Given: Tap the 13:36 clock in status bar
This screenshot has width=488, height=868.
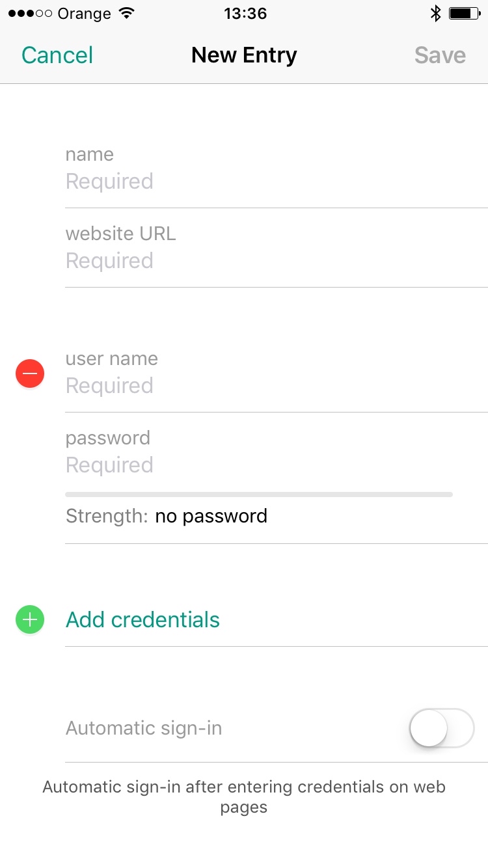Looking at the screenshot, I should coord(245,13).
